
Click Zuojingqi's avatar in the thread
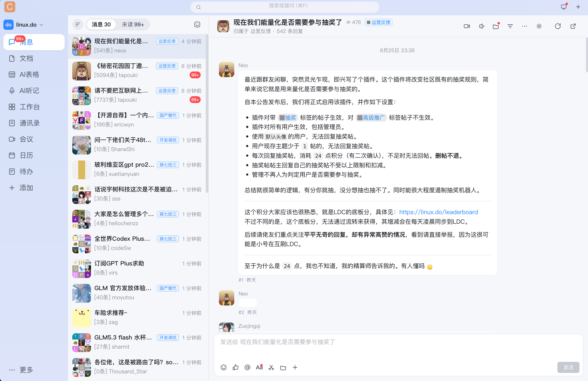[x=226, y=327]
